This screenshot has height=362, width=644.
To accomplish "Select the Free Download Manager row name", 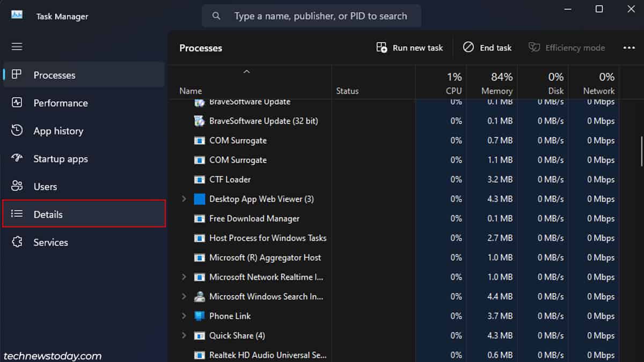I will tap(254, 219).
